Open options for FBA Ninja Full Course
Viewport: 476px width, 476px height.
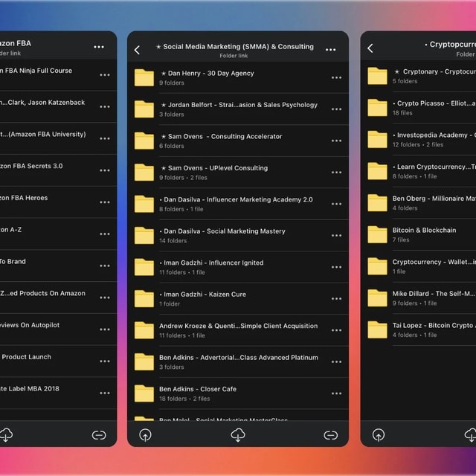coord(105,75)
